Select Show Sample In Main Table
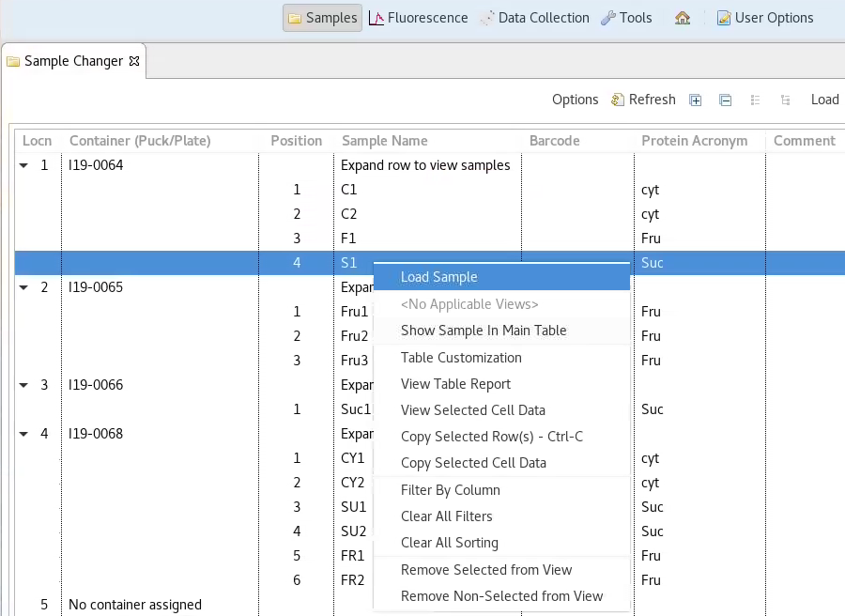 [x=501, y=331]
